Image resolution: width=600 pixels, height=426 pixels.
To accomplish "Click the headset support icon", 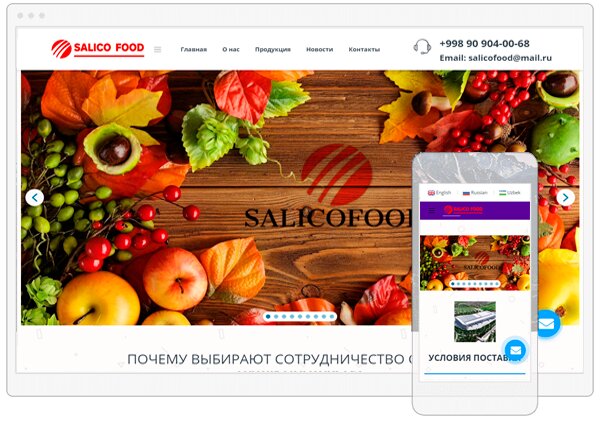I will tap(422, 47).
